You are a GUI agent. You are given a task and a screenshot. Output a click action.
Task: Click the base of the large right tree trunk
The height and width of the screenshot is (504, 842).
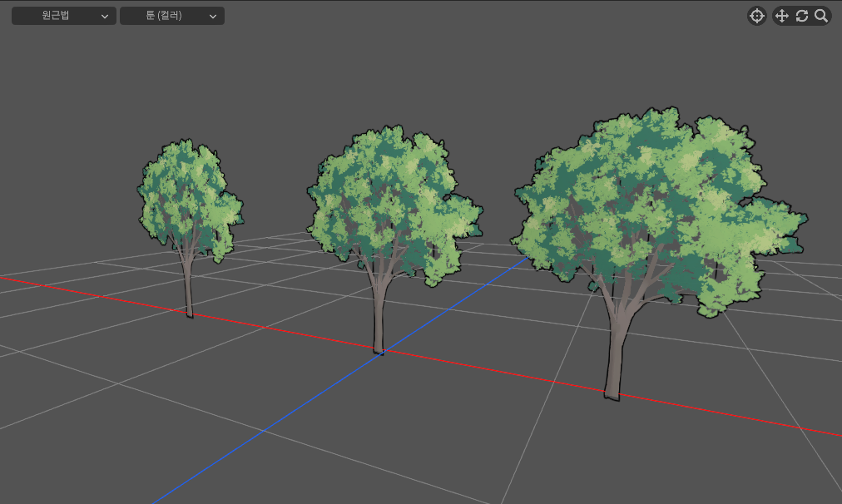(612, 393)
